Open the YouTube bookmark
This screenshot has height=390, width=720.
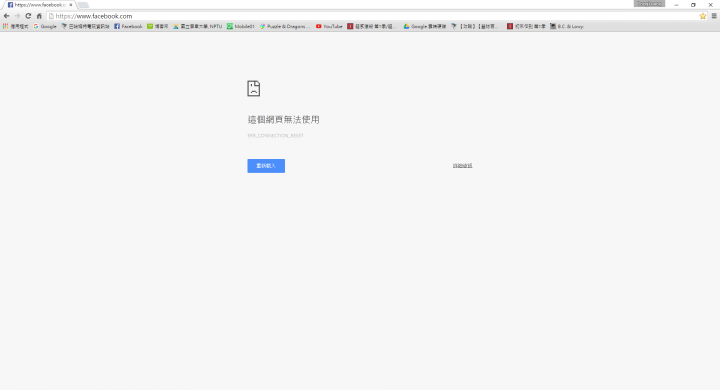[x=329, y=27]
